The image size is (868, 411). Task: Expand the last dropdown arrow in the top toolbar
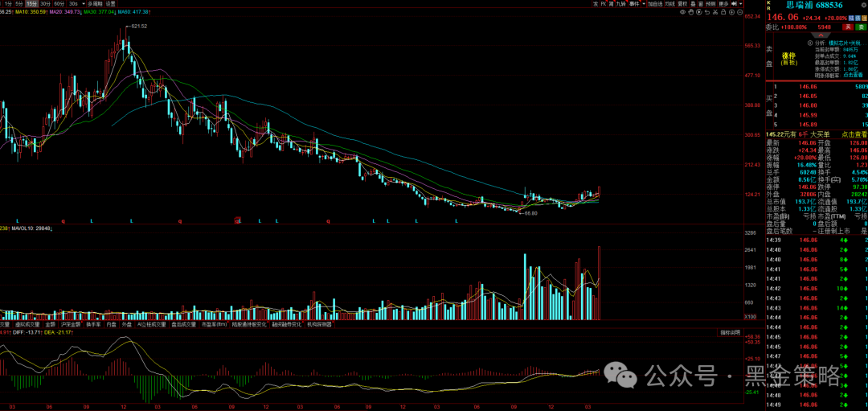pos(741,4)
